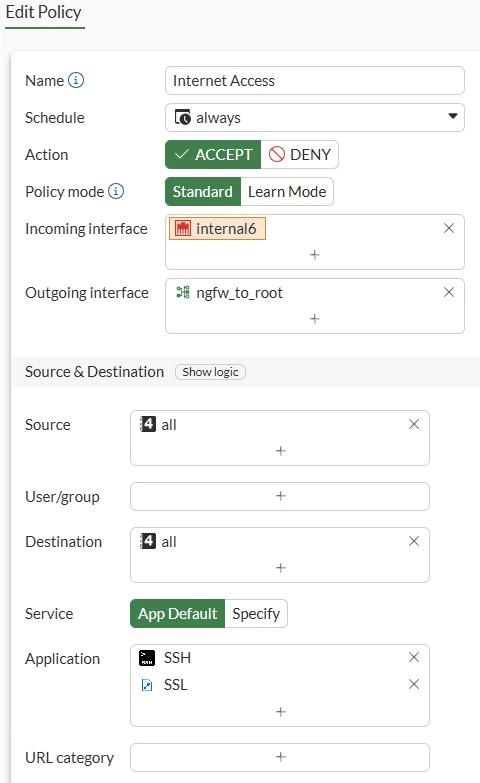Click the SSH application terminal icon
This screenshot has height=783, width=480.
pos(147,658)
